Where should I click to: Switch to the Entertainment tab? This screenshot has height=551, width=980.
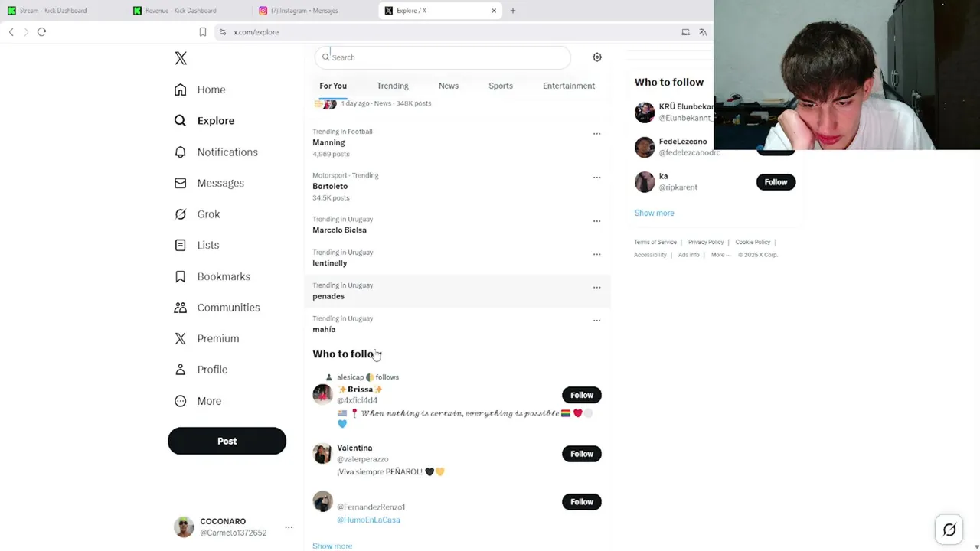point(569,86)
